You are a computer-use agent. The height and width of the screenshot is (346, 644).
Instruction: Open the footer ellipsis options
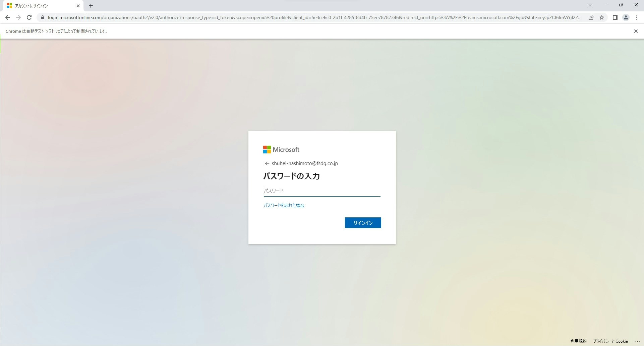[x=637, y=341]
